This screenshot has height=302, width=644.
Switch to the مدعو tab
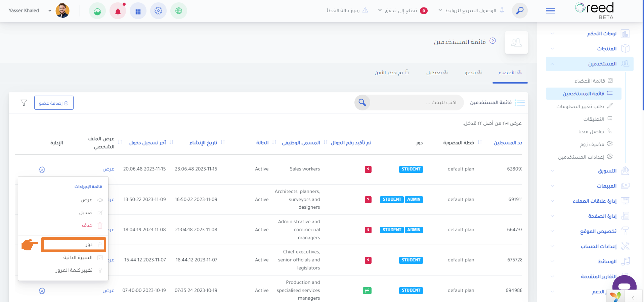[x=473, y=72]
